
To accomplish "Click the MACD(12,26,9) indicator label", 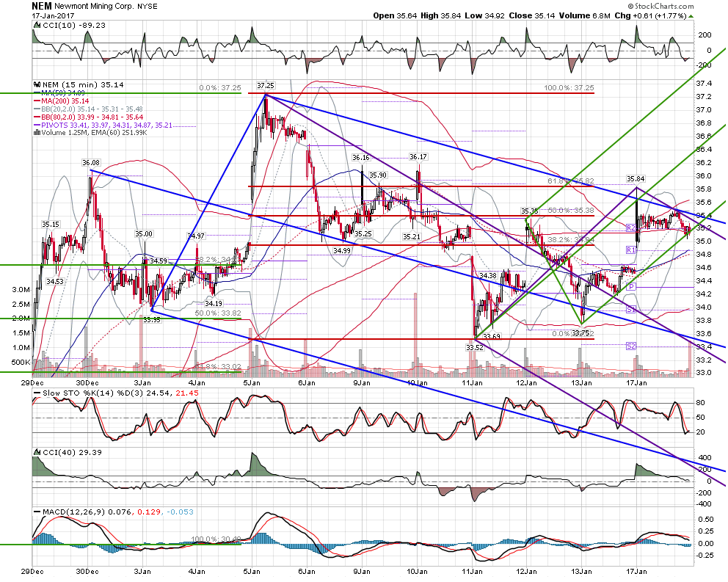I will click(x=73, y=512).
